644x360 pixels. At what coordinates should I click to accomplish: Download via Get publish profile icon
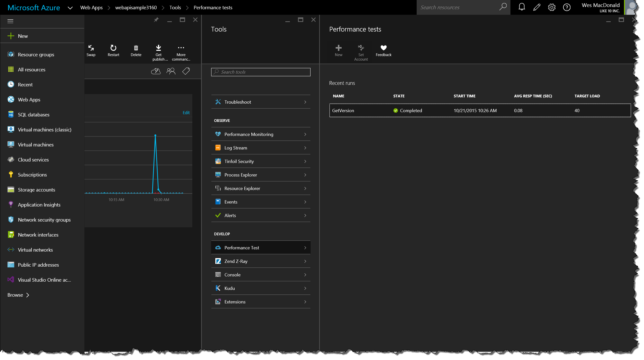tap(159, 48)
